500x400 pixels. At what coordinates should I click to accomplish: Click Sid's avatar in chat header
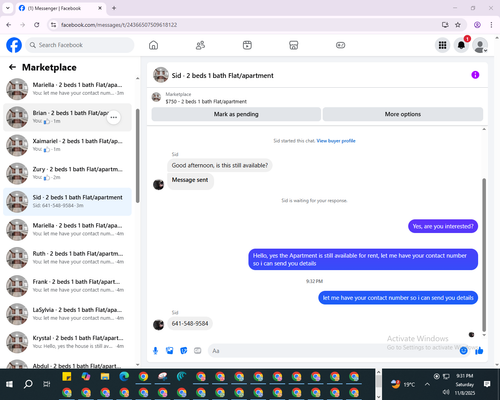click(x=161, y=75)
